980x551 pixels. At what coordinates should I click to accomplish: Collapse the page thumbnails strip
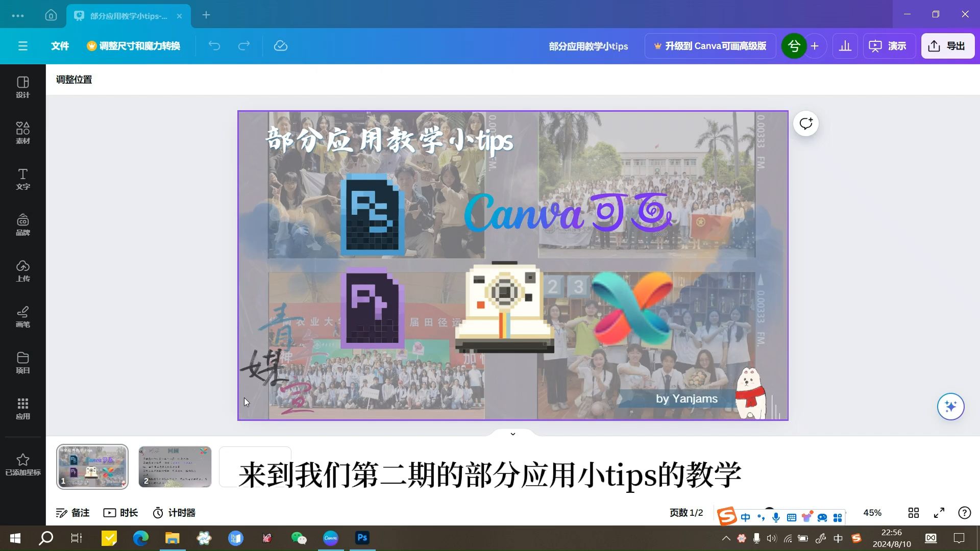coord(513,434)
